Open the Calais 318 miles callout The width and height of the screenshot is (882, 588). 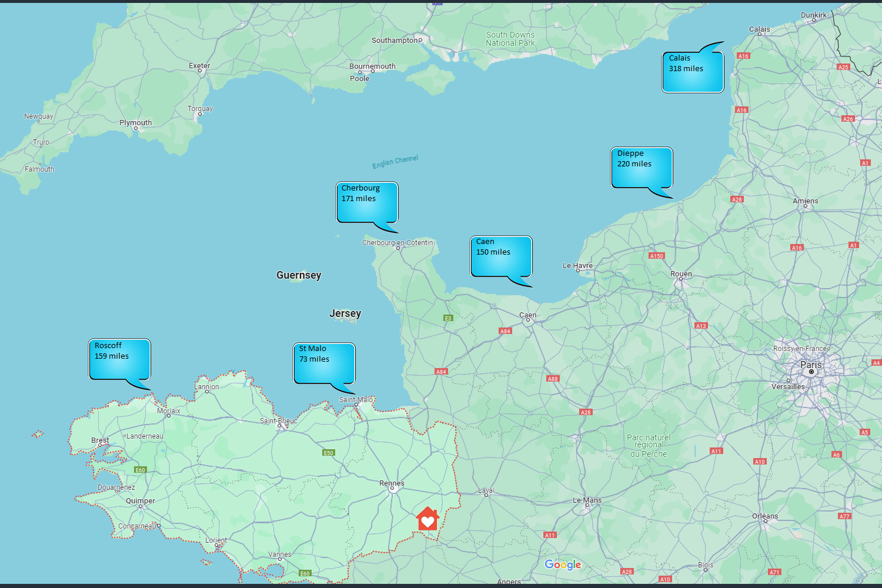(x=693, y=72)
